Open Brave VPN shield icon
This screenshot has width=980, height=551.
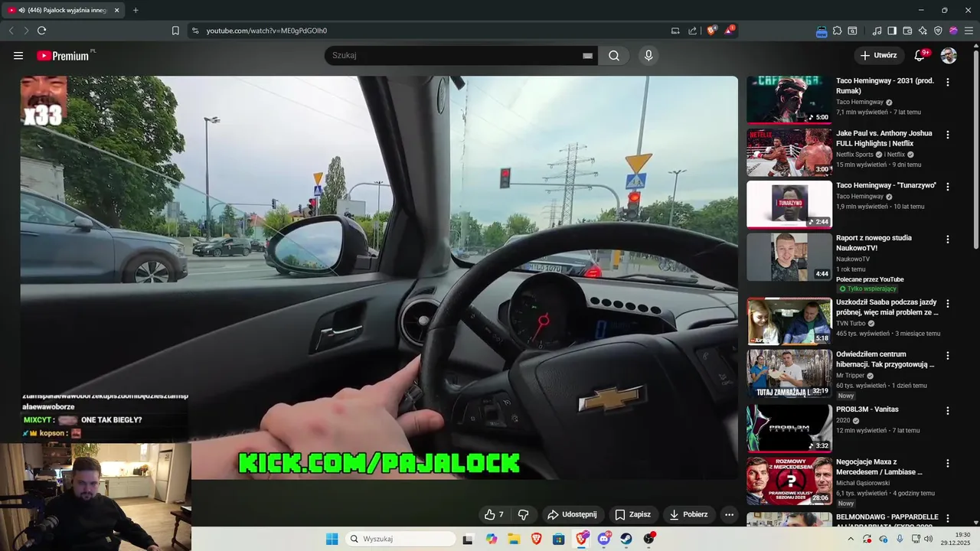[x=938, y=31]
